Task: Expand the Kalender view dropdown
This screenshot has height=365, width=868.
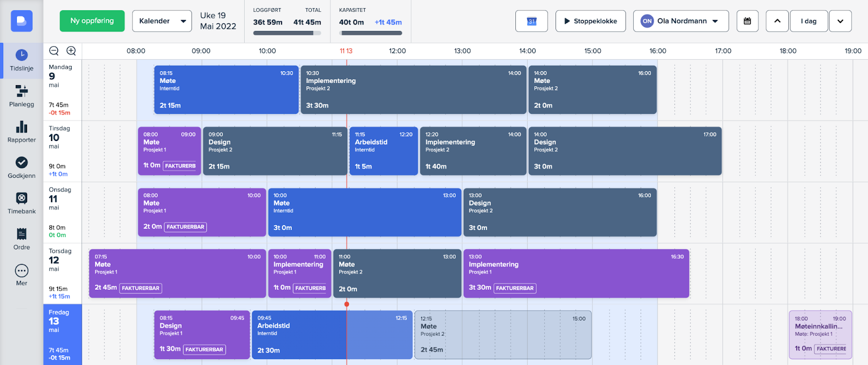Action: point(162,21)
